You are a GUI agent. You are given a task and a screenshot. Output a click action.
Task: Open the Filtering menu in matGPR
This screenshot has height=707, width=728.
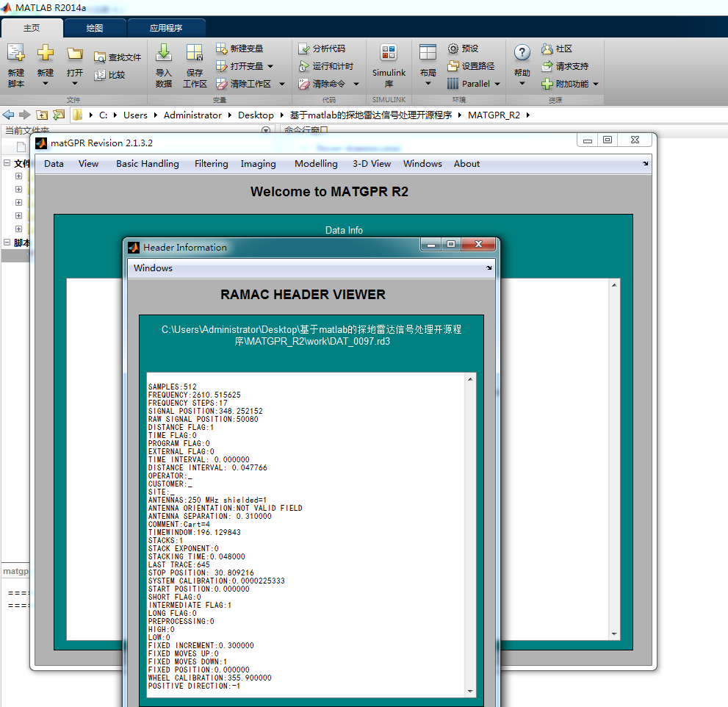point(212,163)
